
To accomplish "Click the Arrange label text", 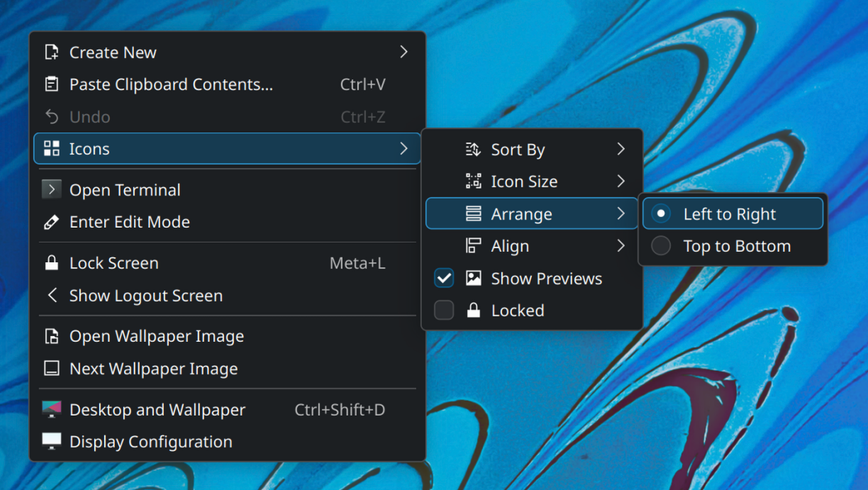I will tap(521, 214).
